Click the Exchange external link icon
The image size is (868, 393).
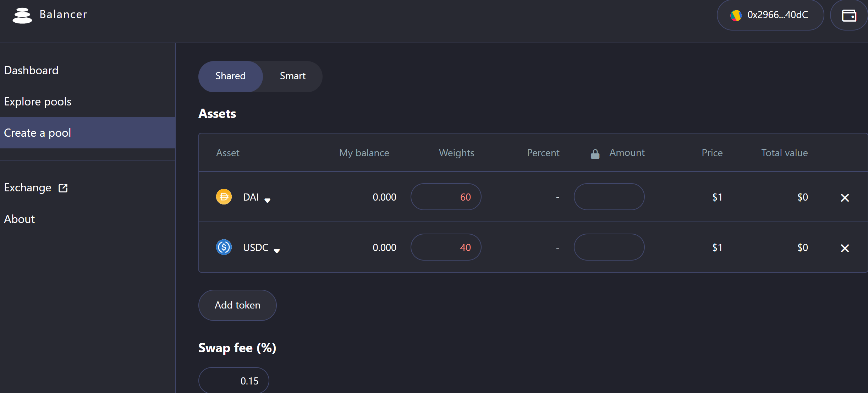tap(63, 188)
